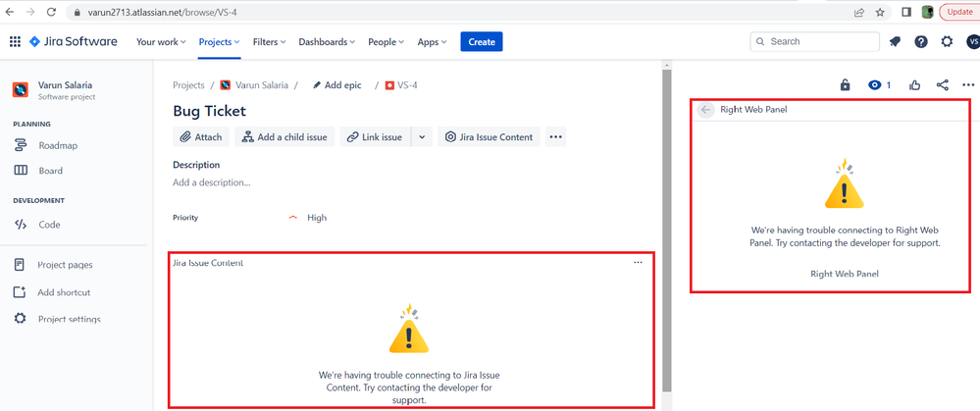Click the issue panel vertical scrollbar
The height and width of the screenshot is (411, 980).
tap(667, 231)
